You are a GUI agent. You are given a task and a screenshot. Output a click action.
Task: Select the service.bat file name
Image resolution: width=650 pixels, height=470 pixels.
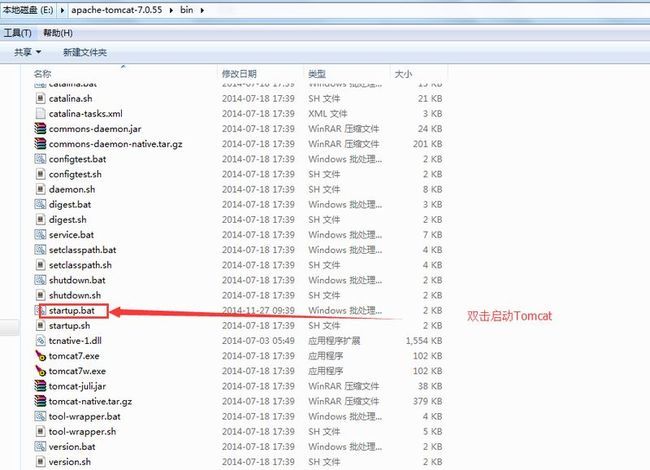[x=71, y=235]
